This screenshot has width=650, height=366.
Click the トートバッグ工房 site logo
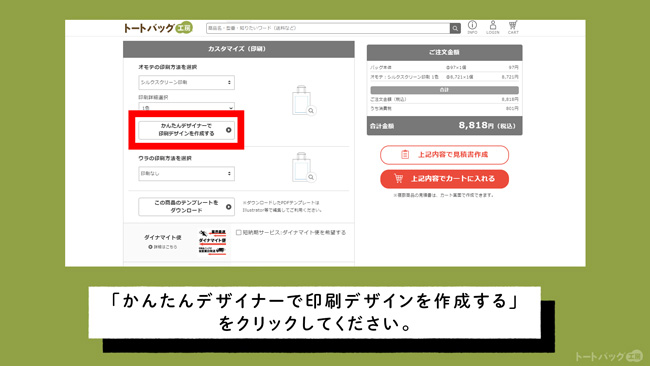coord(158,28)
